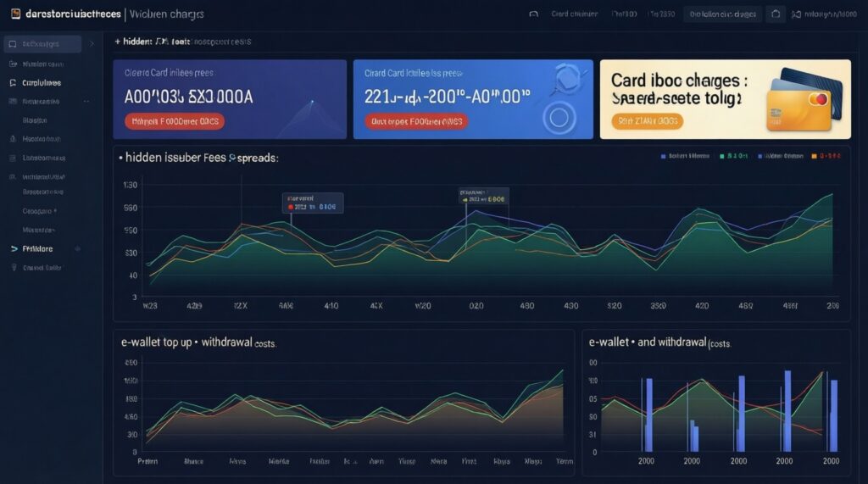This screenshot has width=868, height=484.
Task: Click the orange pill button on the Card charges card
Action: (x=647, y=120)
